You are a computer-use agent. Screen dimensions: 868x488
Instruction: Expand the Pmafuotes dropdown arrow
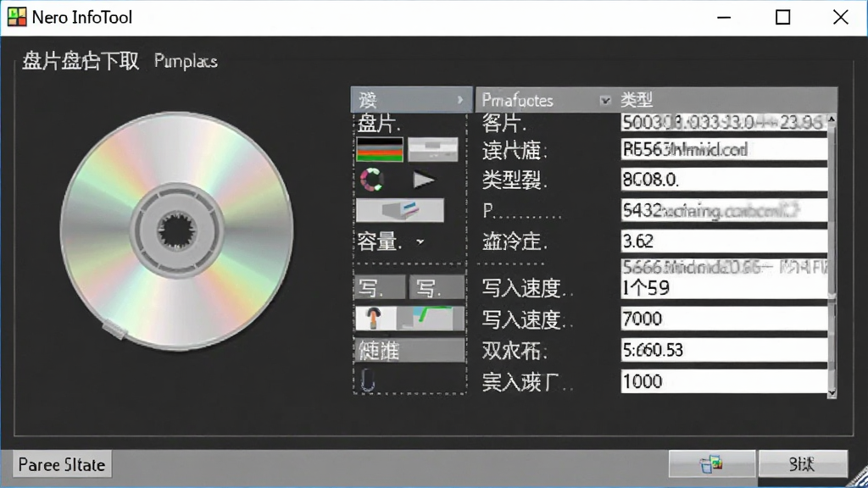point(605,101)
